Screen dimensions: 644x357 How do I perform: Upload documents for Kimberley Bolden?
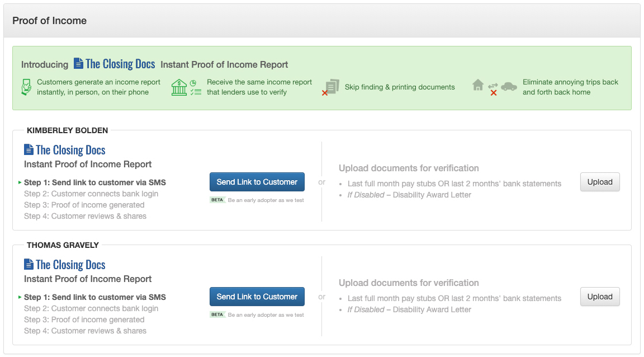[x=600, y=182]
